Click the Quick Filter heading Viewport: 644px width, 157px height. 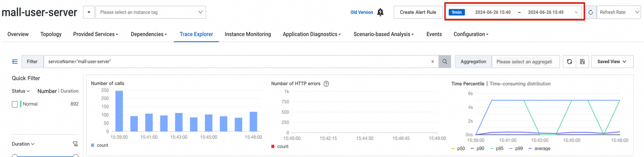tap(26, 78)
